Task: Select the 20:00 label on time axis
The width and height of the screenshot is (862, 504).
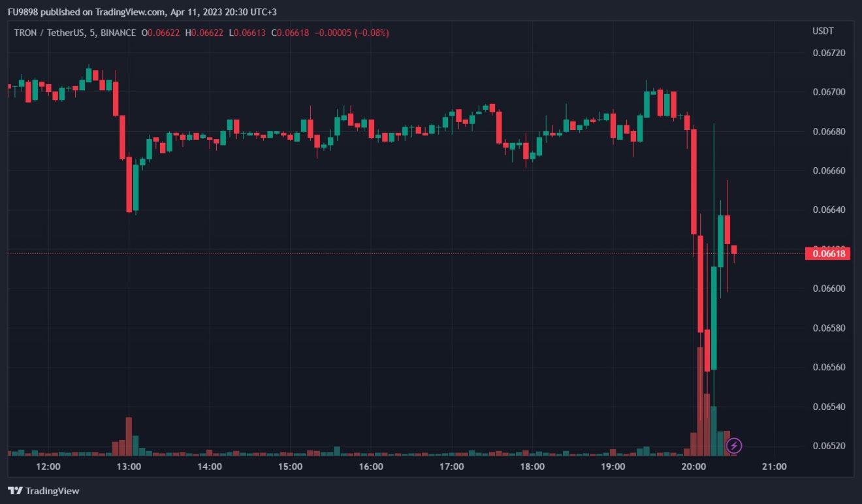Action: pyautogui.click(x=694, y=467)
